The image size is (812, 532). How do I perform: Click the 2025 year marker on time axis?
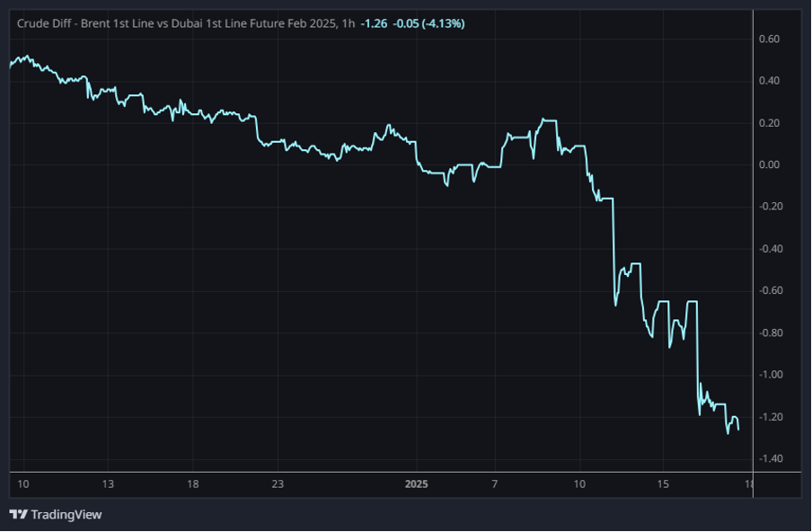point(416,484)
